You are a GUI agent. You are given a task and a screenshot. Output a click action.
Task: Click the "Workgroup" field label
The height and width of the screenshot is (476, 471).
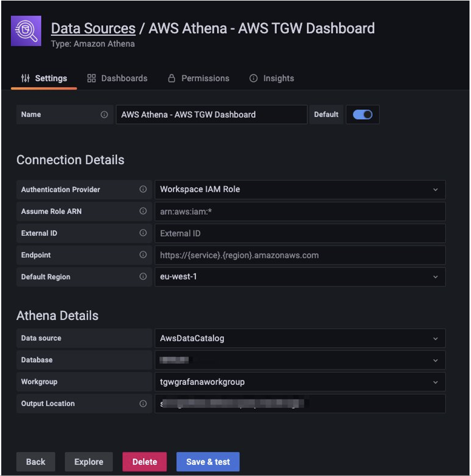[x=39, y=382]
